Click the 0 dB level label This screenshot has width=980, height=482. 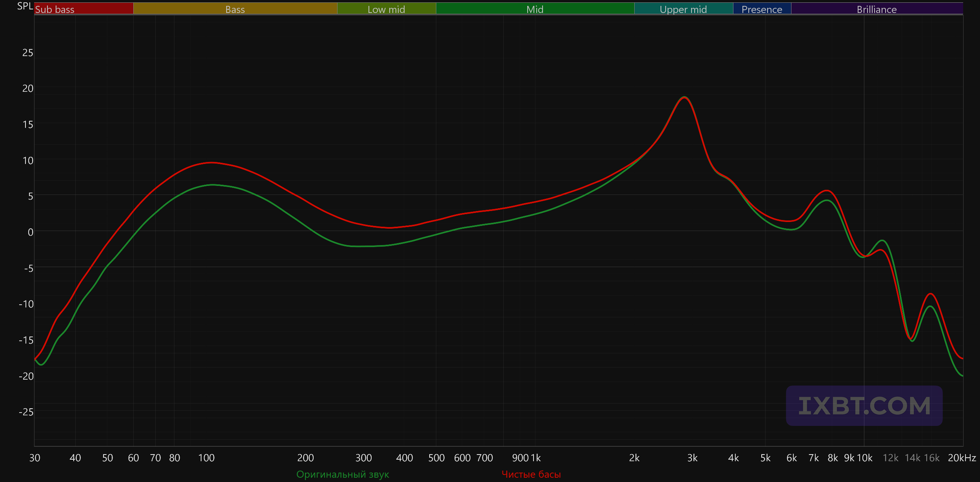30,232
